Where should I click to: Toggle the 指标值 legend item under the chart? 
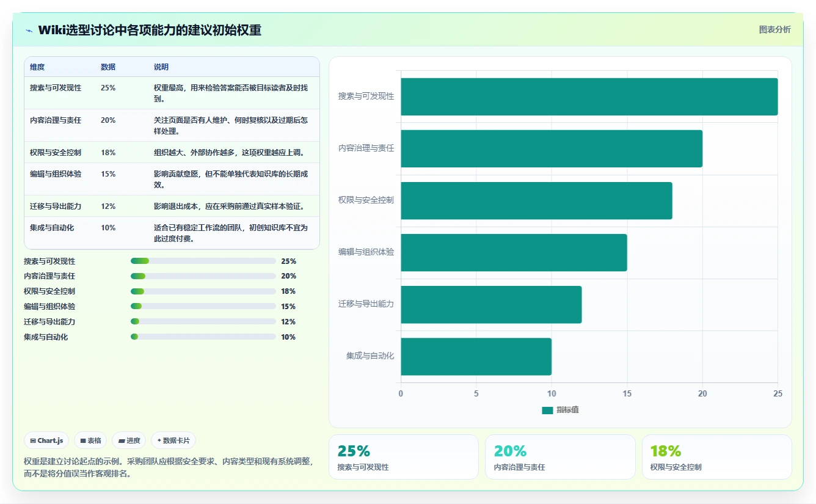point(560,410)
